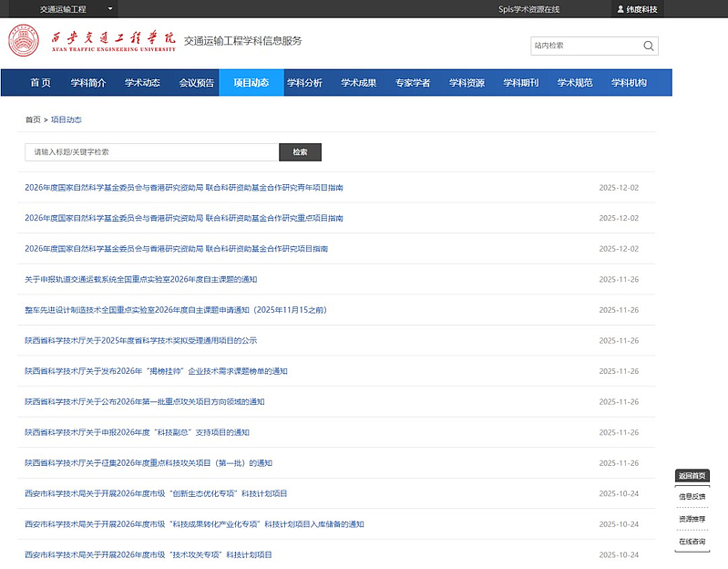Switch to the 学术动态 tab
The height and width of the screenshot is (569, 728).
pyautogui.click(x=142, y=83)
